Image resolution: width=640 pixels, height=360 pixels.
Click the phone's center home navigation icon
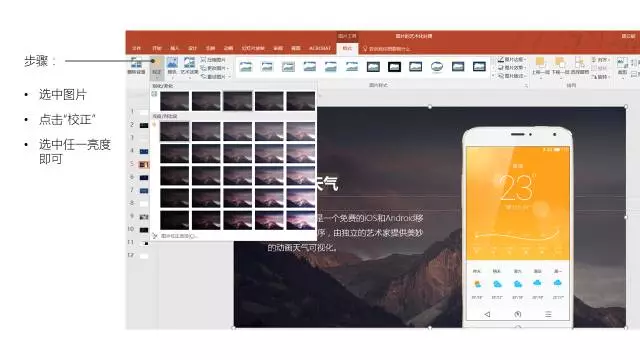518,314
